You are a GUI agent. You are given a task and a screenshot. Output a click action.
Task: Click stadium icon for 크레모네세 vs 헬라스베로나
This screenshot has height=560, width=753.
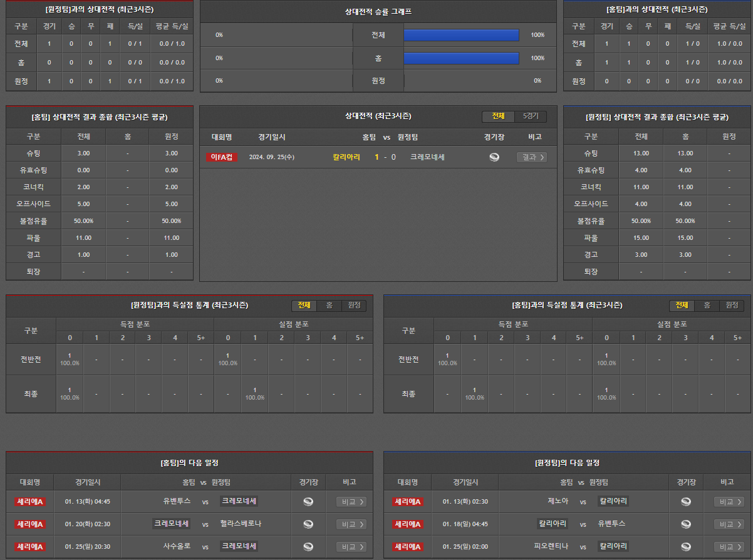[308, 524]
